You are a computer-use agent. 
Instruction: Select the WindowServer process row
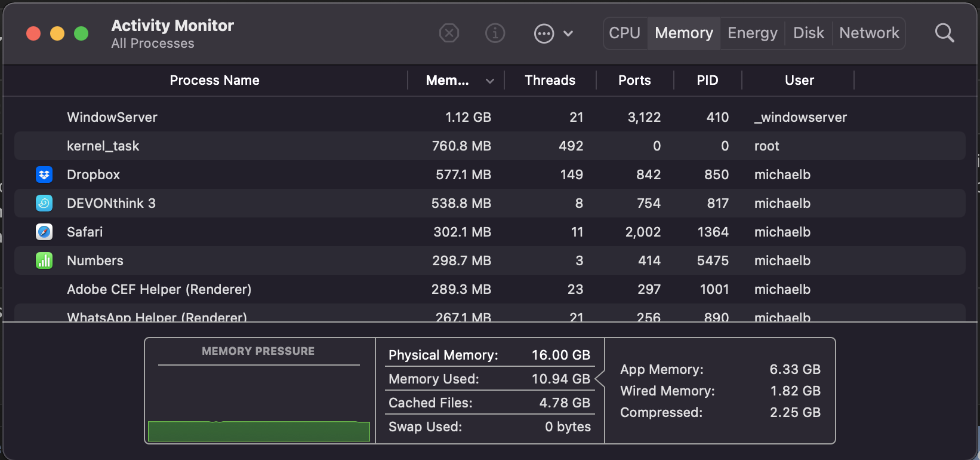pyautogui.click(x=489, y=117)
